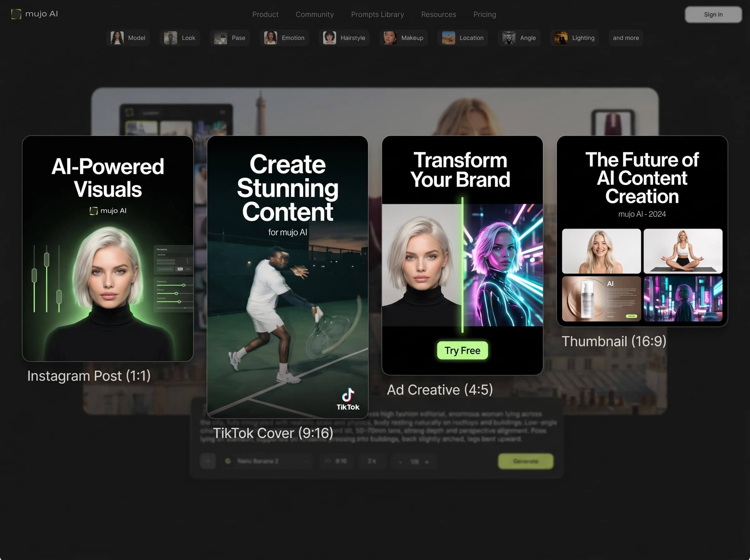Click the mujo AI logo inside Instagram card

pos(108,211)
